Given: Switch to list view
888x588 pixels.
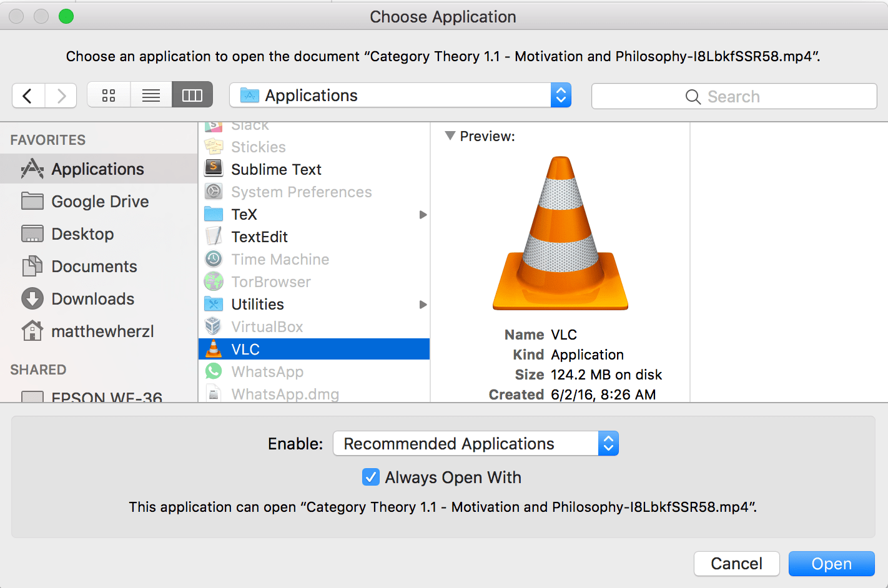Looking at the screenshot, I should click(x=151, y=96).
